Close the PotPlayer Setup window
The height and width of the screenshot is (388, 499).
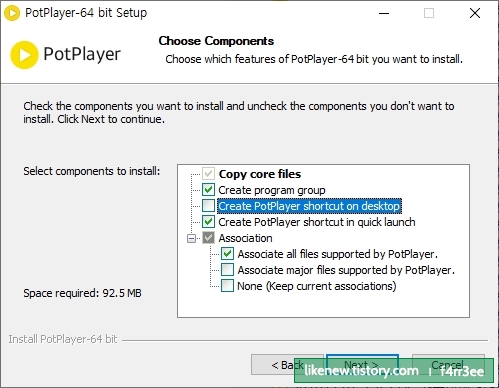tap(475, 13)
